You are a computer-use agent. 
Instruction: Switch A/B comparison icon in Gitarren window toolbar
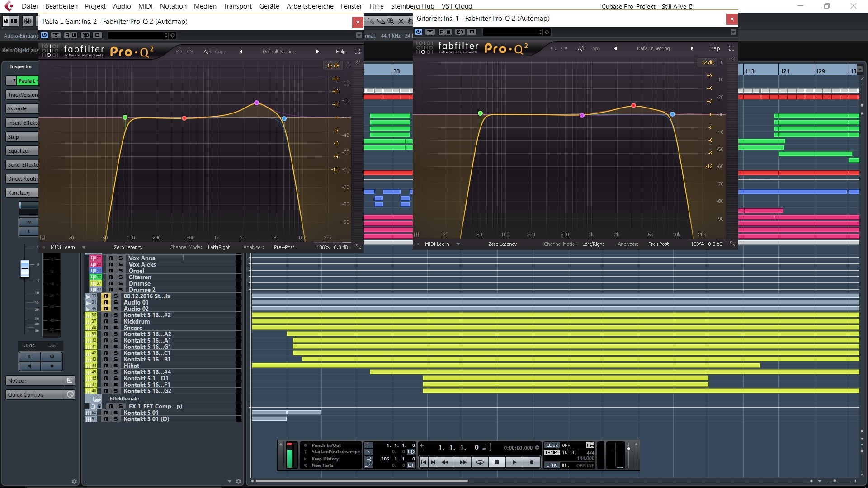point(460,32)
